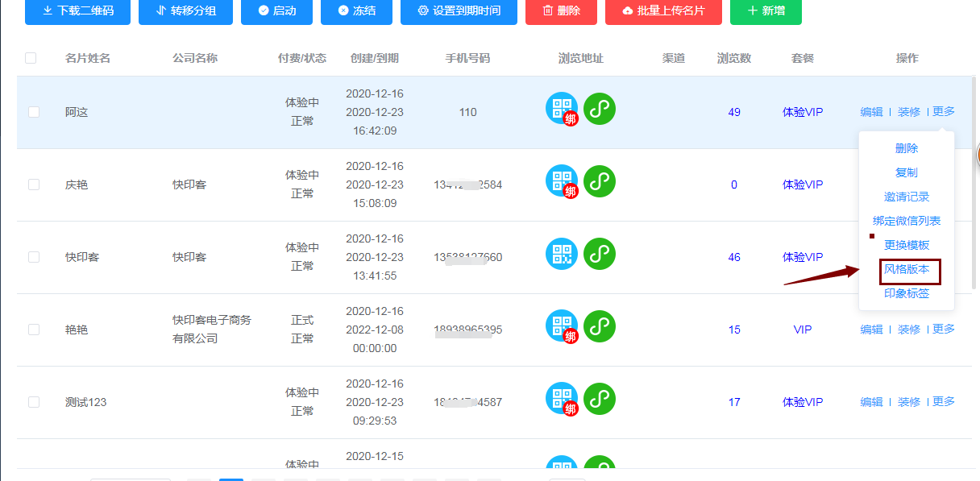This screenshot has width=980, height=481.
Task: Choose 风格版本 from the dropdown menu
Action: click(907, 270)
